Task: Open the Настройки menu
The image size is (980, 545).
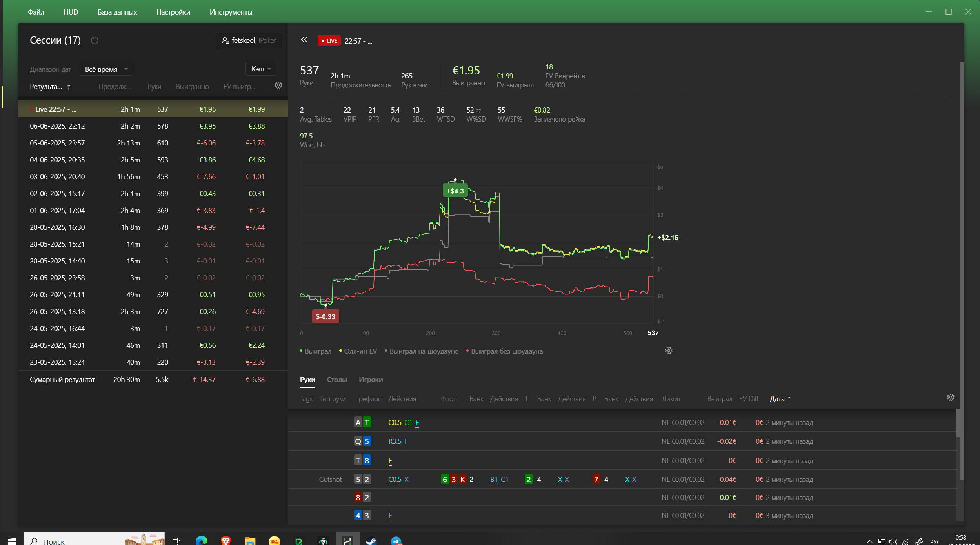Action: (173, 12)
